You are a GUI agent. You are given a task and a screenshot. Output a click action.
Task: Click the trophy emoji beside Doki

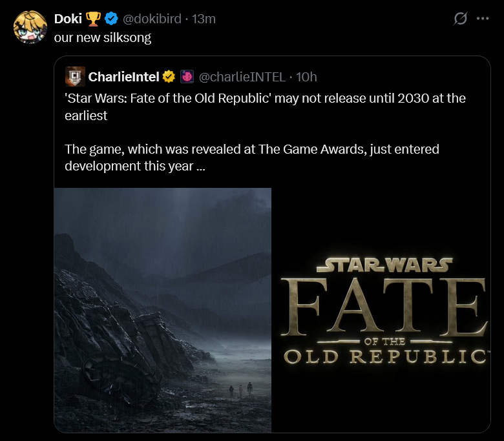click(x=93, y=19)
